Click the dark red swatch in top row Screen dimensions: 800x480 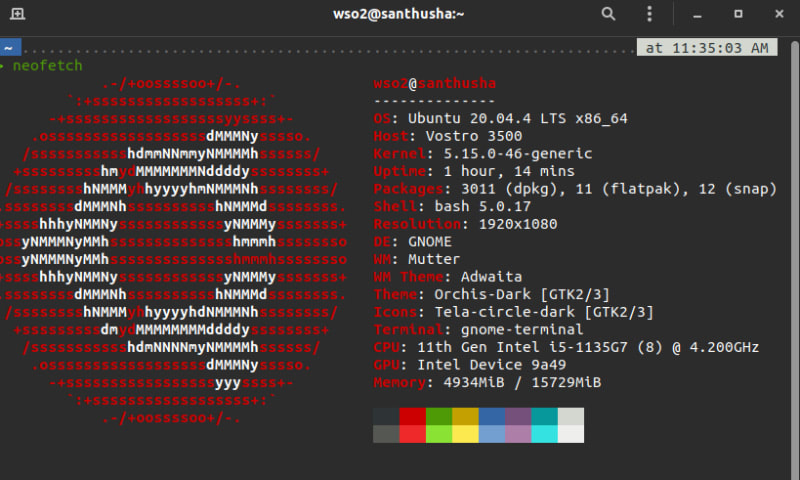(412, 416)
